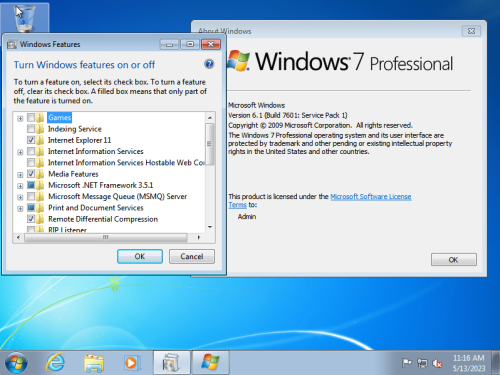Click the horizontal scroll left arrow
The width and height of the screenshot is (500, 375).
click(18, 237)
